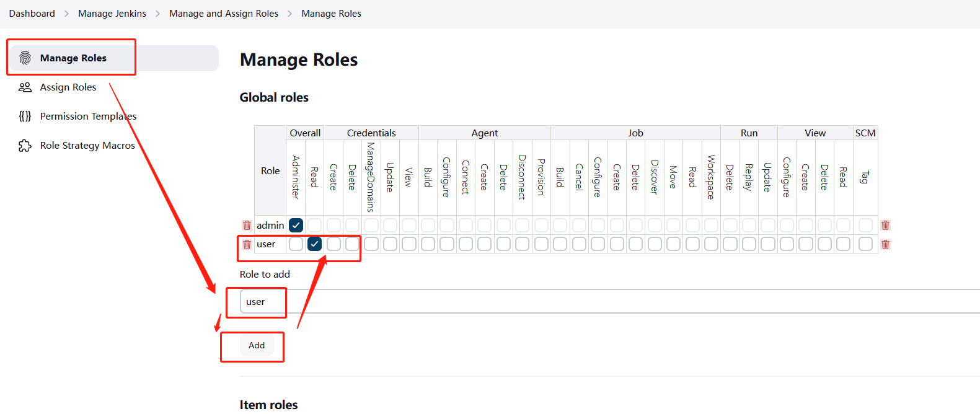
Task: Go to Dashboard breadcrumb link
Action: click(x=32, y=14)
